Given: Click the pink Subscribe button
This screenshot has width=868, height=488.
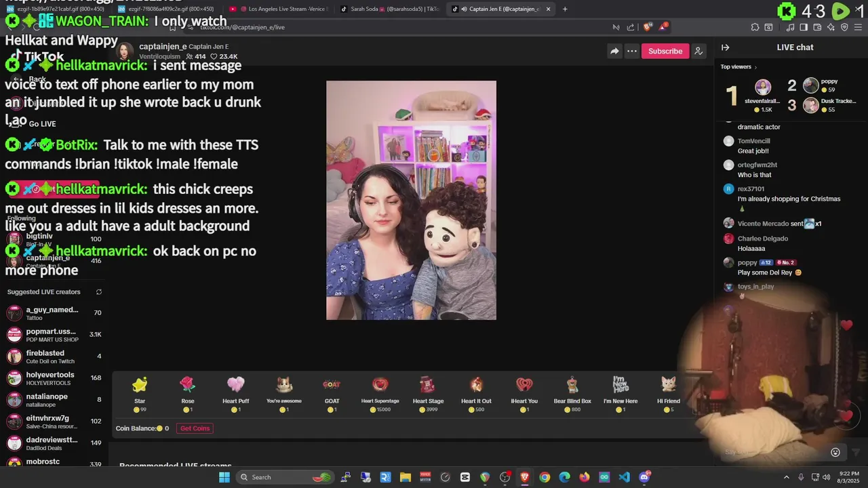Looking at the screenshot, I should [x=665, y=51].
